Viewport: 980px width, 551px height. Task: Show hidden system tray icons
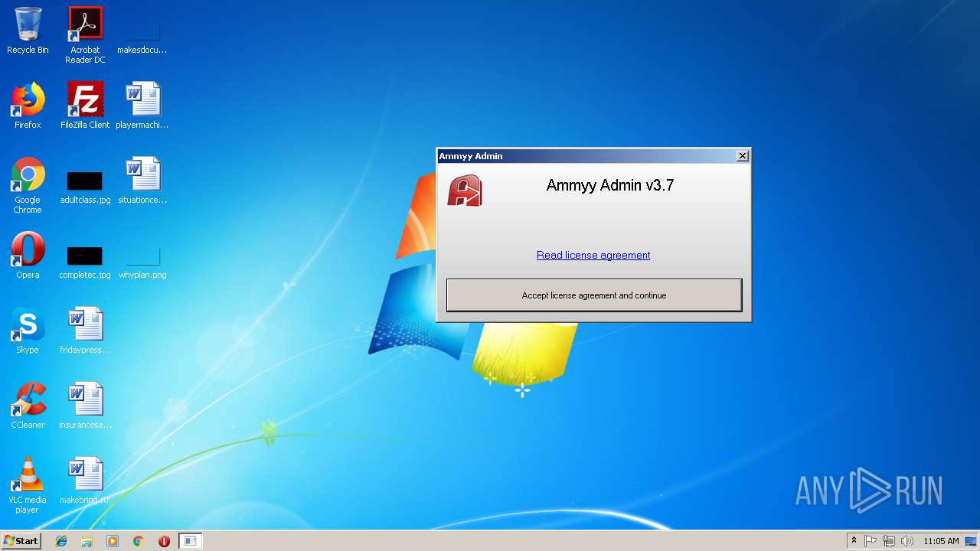click(x=854, y=541)
